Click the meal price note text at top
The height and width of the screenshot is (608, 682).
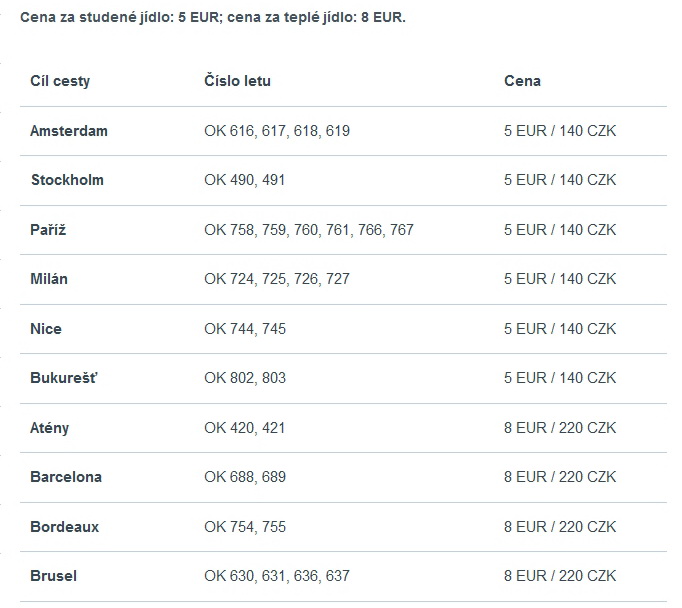click(x=213, y=17)
